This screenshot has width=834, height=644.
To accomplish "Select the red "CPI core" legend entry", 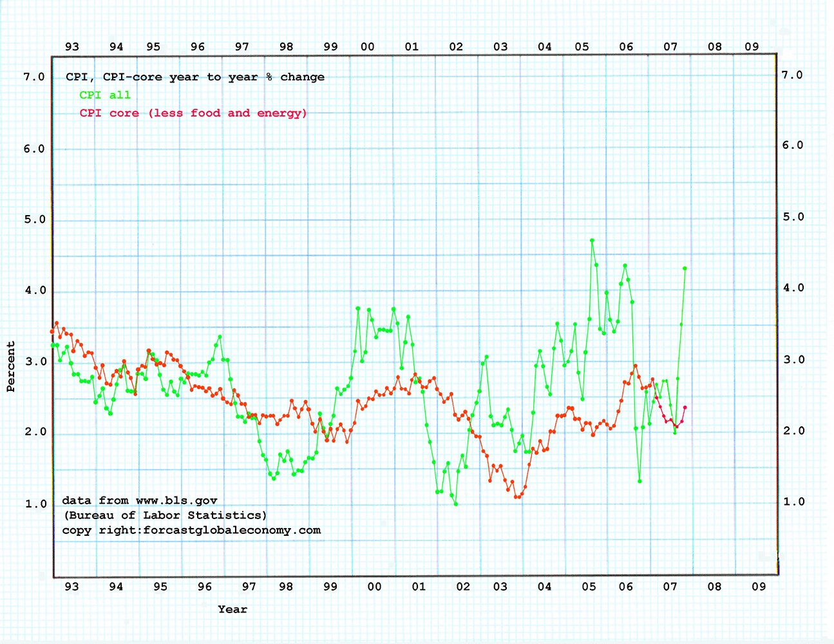I will click(x=193, y=113).
